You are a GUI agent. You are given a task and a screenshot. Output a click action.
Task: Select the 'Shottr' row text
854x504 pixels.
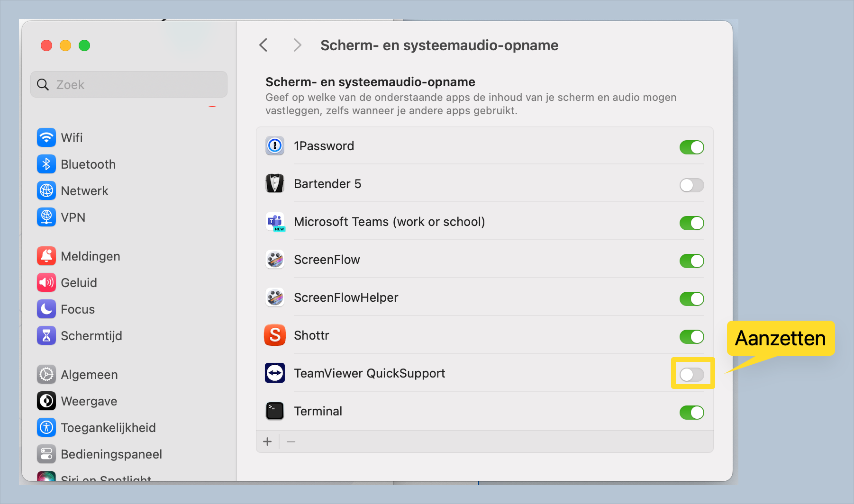tap(311, 335)
